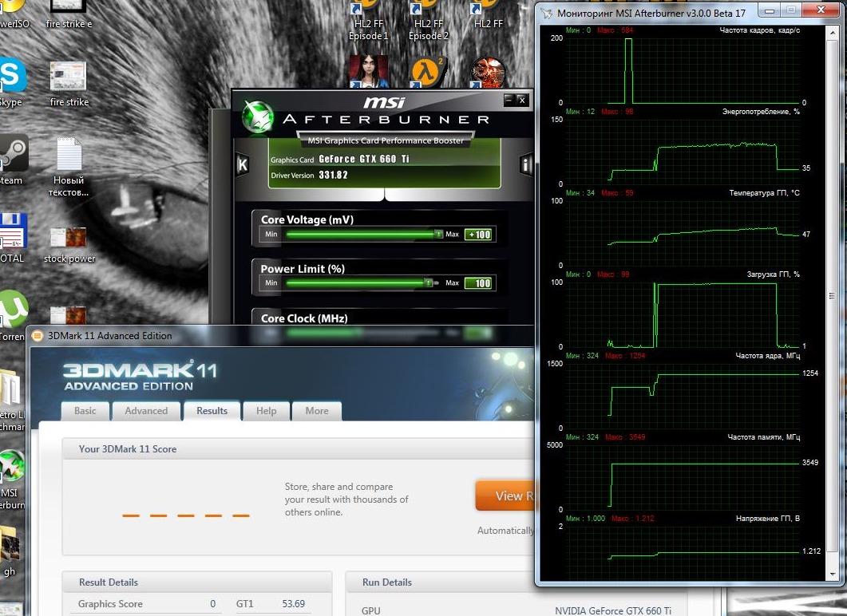
Task: Switch to the Basic tab in 3DMark
Action: click(x=85, y=411)
